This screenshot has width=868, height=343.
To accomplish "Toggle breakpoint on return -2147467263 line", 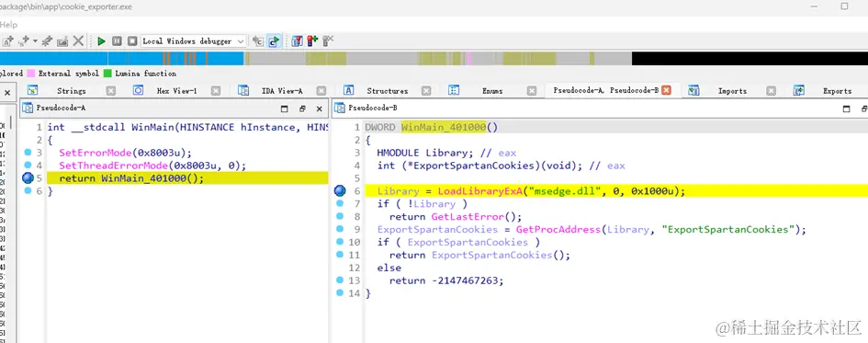I will [x=340, y=280].
